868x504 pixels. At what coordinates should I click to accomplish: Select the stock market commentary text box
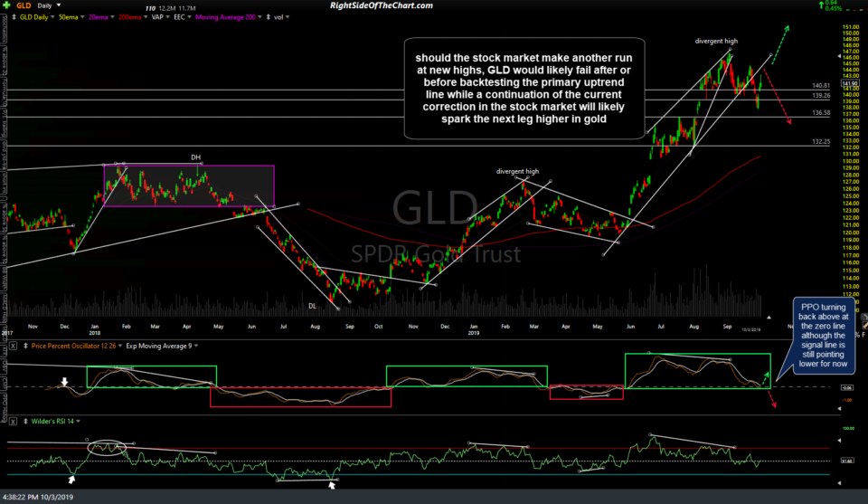(524, 88)
